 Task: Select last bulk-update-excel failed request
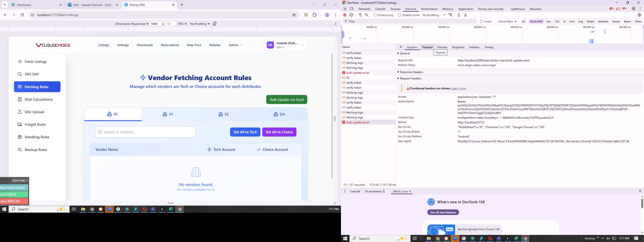coord(368,122)
